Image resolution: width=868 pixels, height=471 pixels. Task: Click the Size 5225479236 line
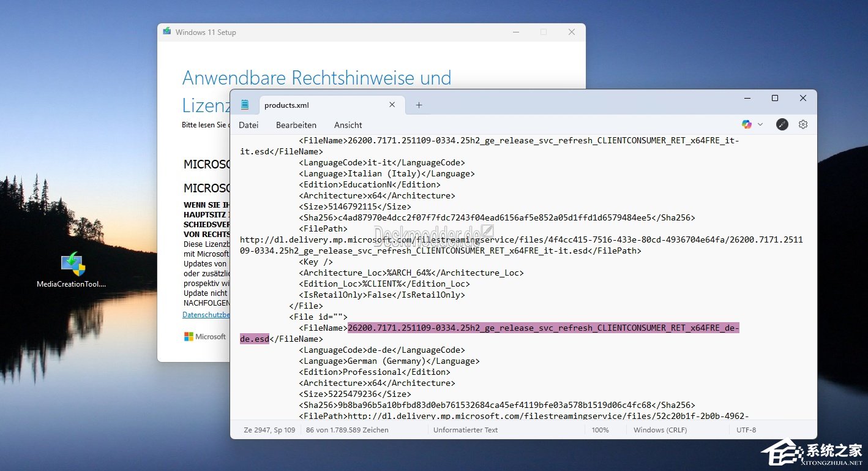355,394
